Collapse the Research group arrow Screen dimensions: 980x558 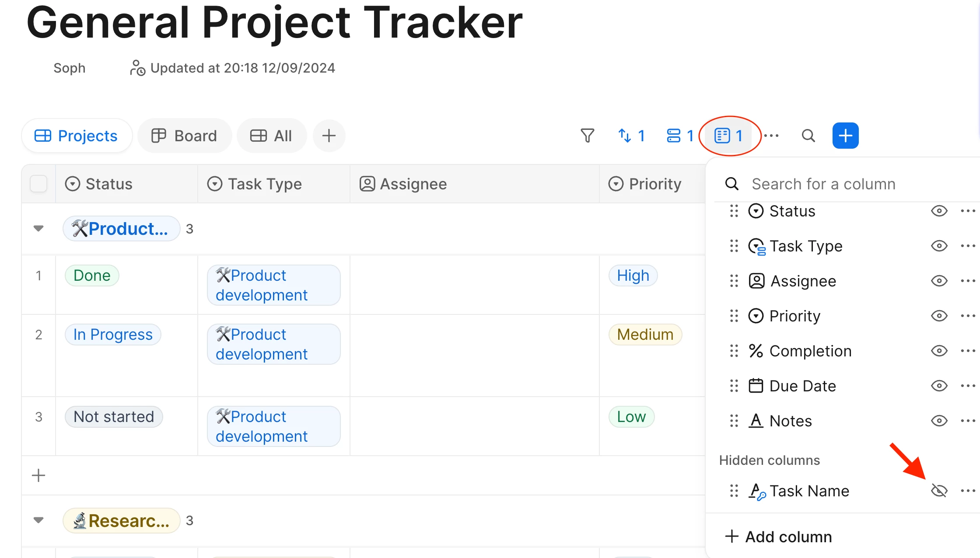coord(38,520)
